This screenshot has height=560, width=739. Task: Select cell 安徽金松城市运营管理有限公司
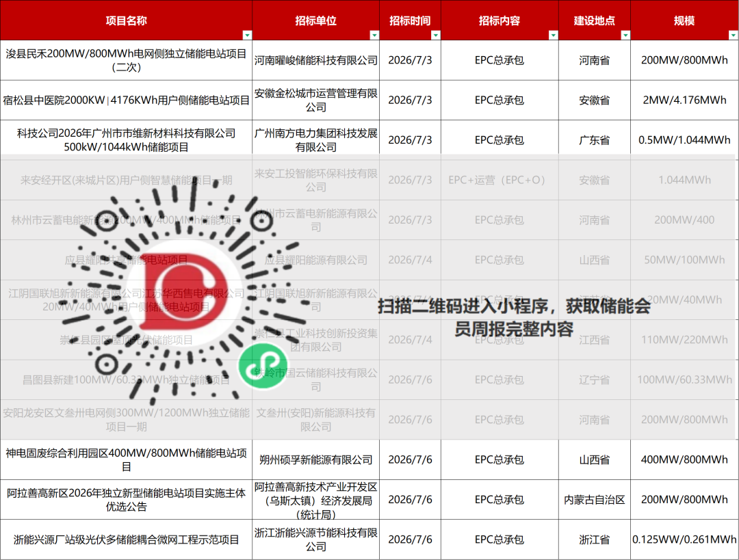pyautogui.click(x=315, y=101)
